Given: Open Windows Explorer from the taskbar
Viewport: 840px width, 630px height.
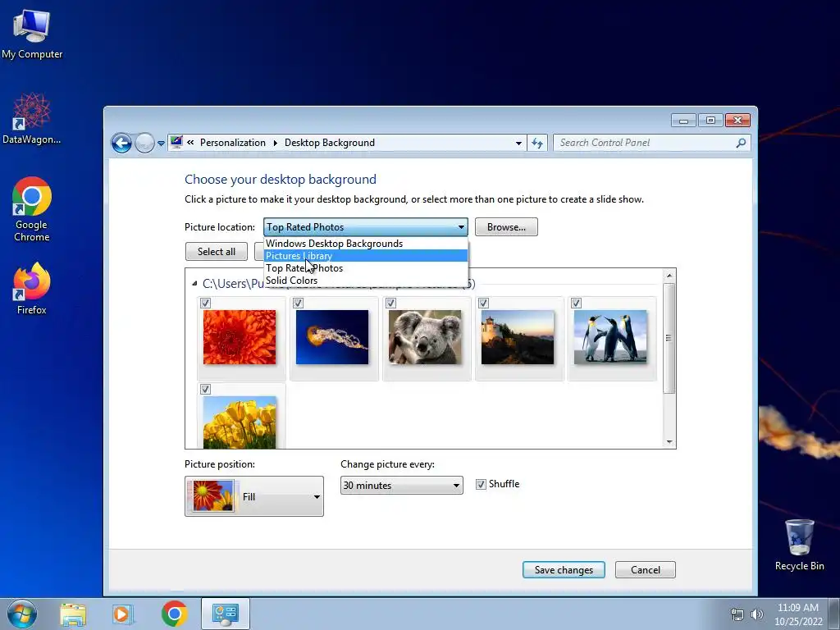Looking at the screenshot, I should pyautogui.click(x=73, y=614).
